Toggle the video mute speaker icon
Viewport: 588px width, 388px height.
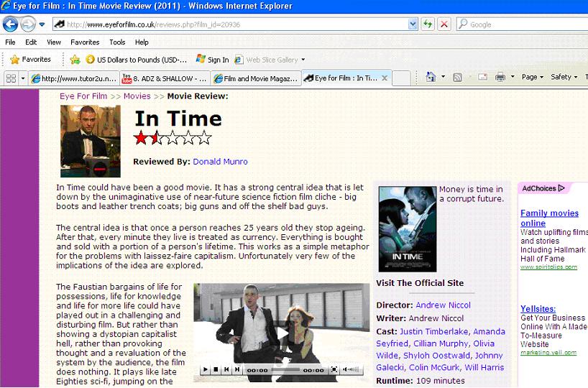click(345, 369)
